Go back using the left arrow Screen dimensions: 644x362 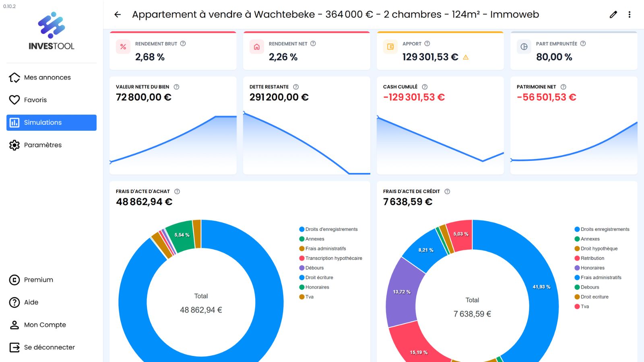click(x=118, y=14)
